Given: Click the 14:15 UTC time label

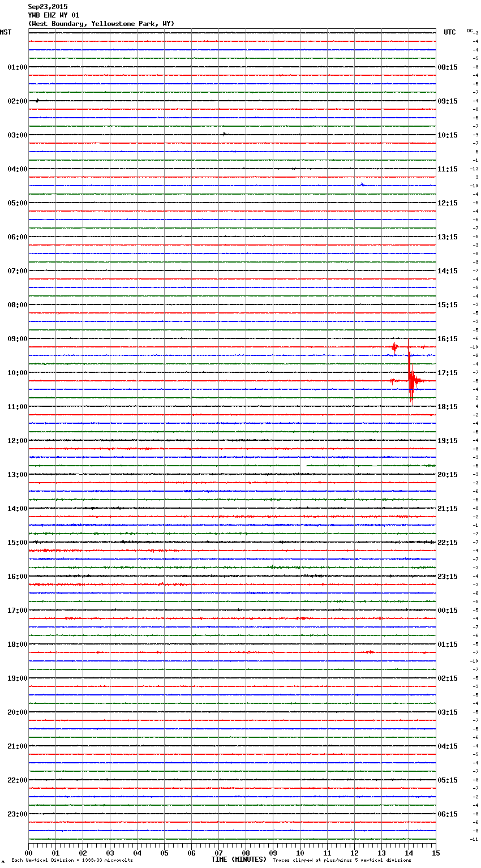Looking at the screenshot, I should 448,271.
